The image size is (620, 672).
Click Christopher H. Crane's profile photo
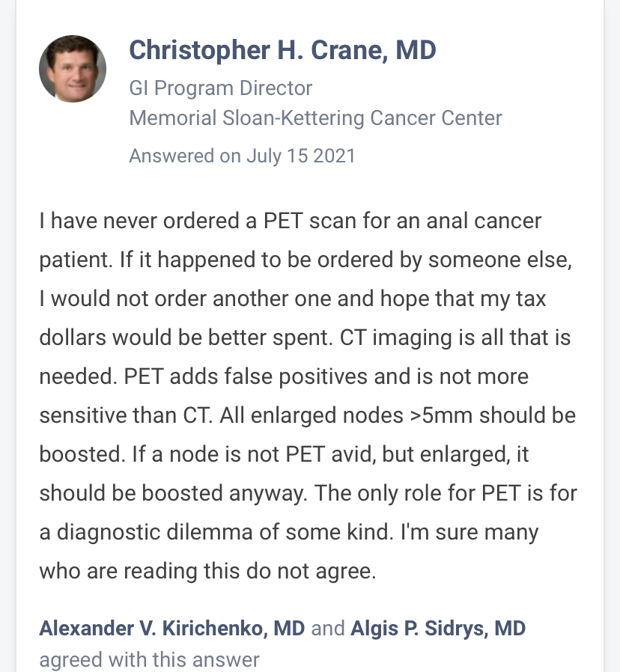[x=73, y=69]
